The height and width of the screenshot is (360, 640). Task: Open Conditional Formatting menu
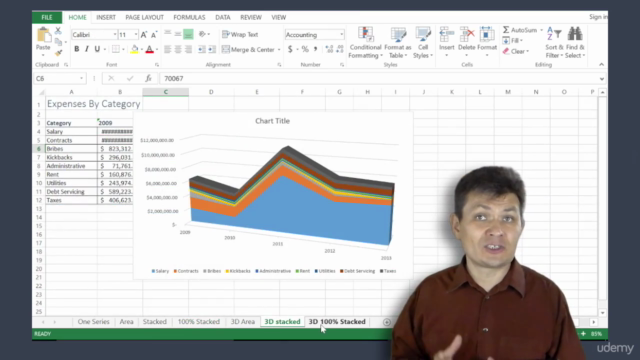tap(365, 43)
